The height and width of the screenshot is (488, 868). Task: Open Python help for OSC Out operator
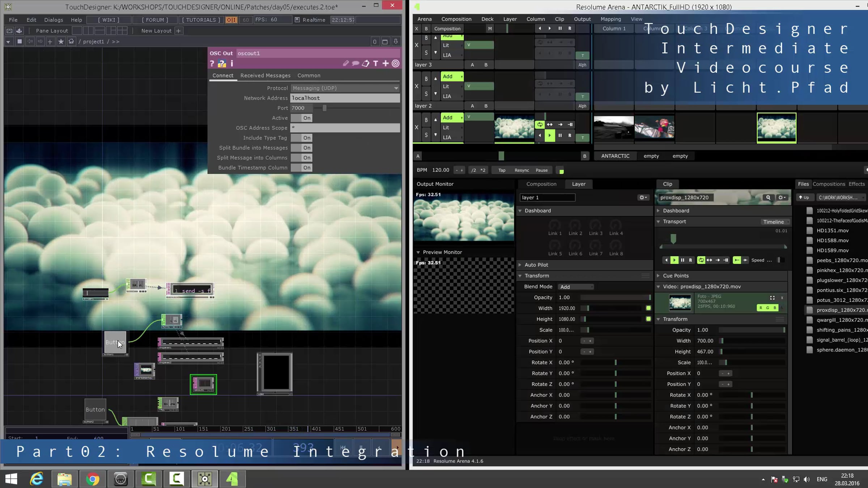[222, 64]
